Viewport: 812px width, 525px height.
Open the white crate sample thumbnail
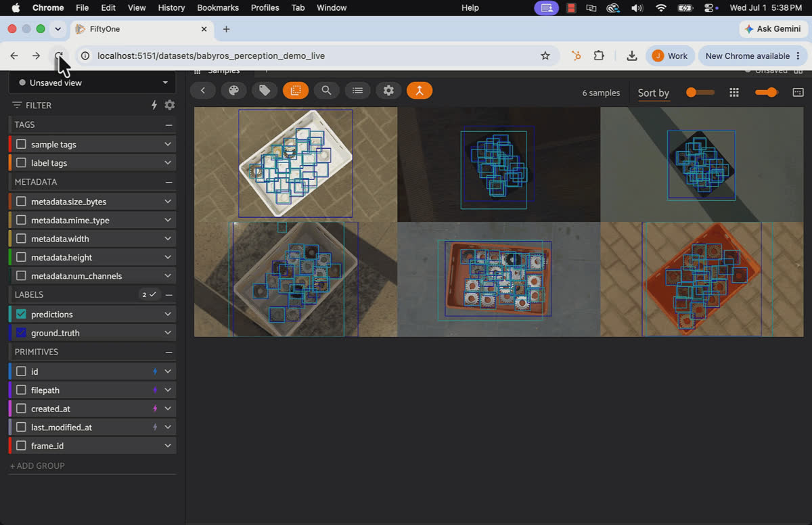296,164
